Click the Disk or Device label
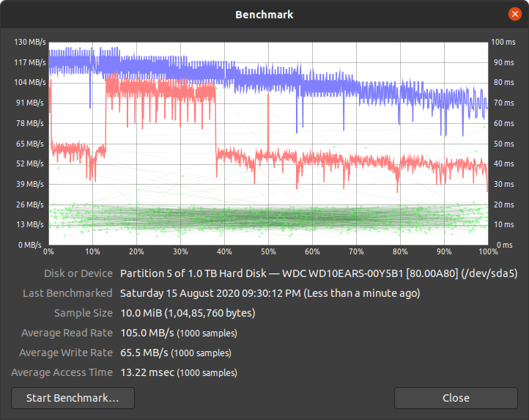Image resolution: width=529 pixels, height=420 pixels. [78, 273]
